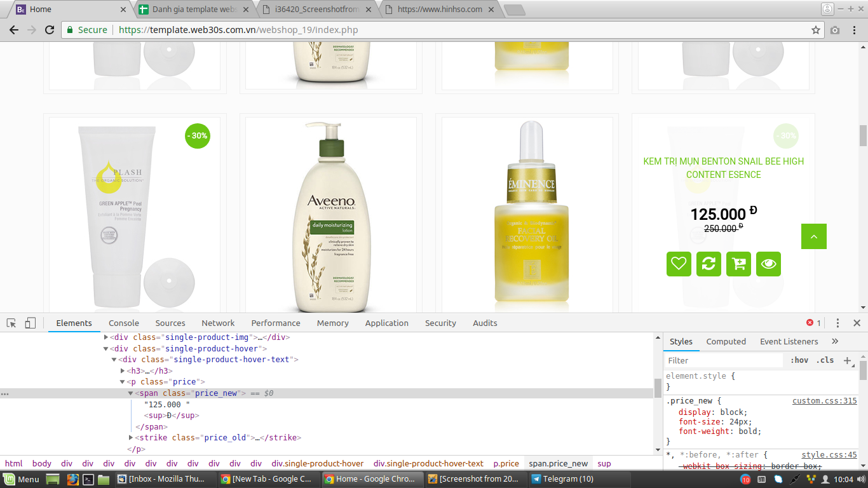Click the camera extension icon in toolbar
868x488 pixels.
835,30
